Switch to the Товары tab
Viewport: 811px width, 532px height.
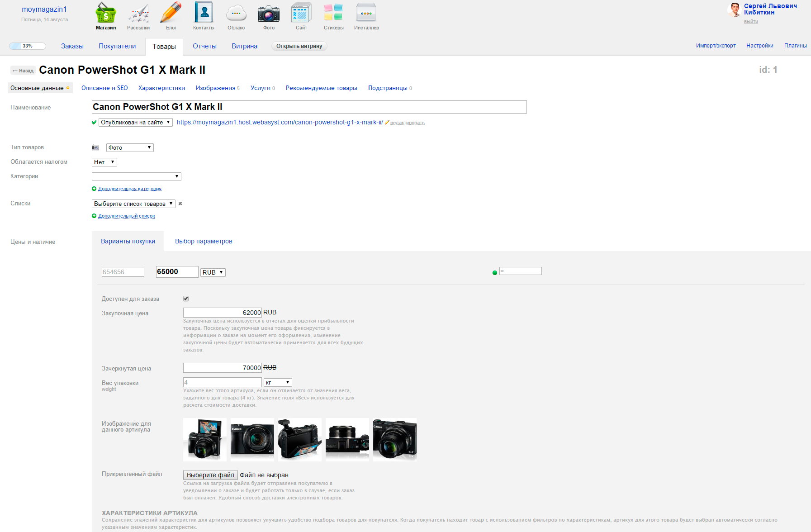[164, 47]
